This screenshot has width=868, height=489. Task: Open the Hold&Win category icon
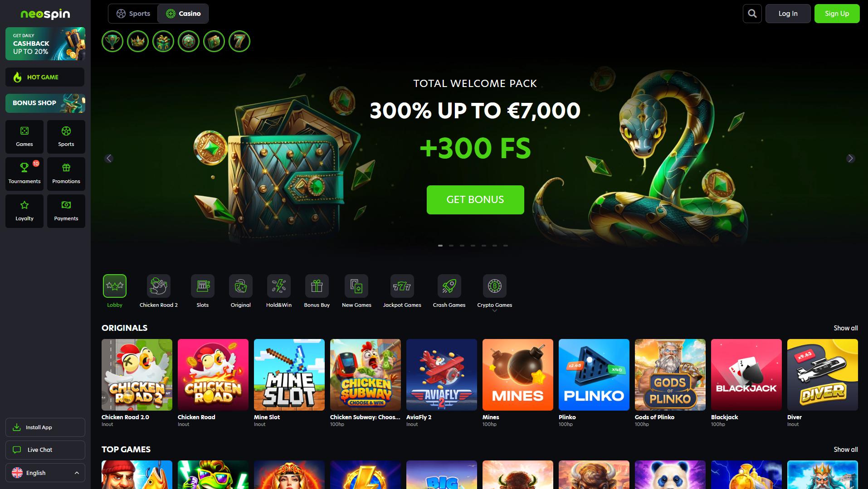click(278, 286)
